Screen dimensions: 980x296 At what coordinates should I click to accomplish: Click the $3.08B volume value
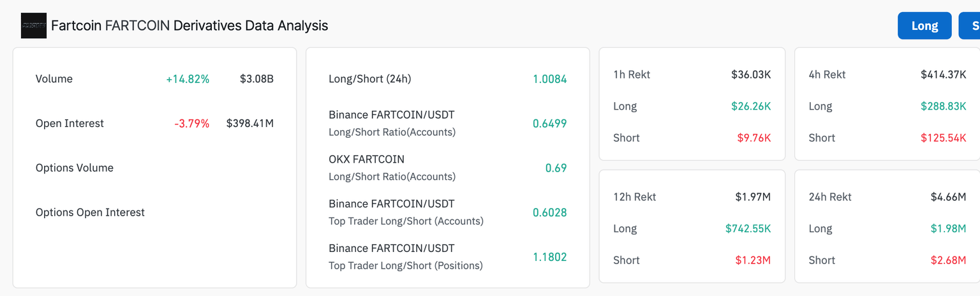256,79
